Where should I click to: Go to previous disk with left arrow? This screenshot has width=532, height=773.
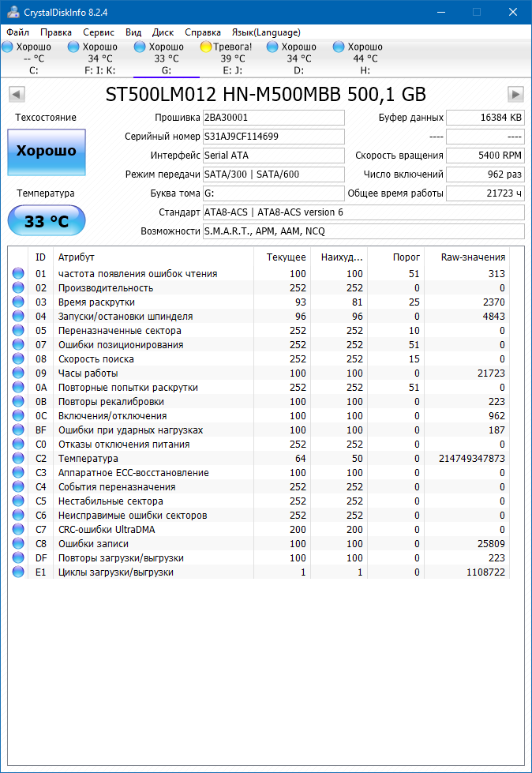tap(16, 95)
